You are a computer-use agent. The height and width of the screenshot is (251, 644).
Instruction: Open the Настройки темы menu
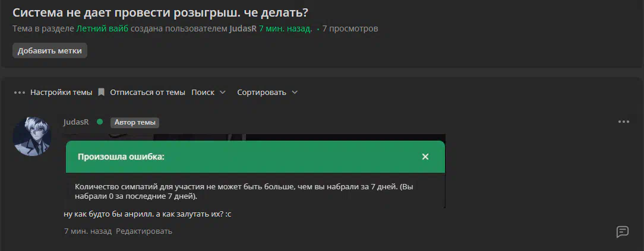[x=61, y=93]
